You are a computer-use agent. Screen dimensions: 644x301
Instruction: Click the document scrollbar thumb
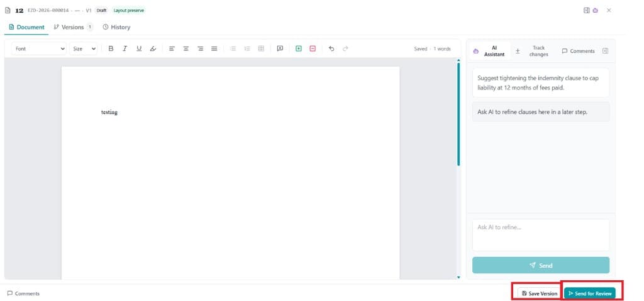pyautogui.click(x=458, y=114)
